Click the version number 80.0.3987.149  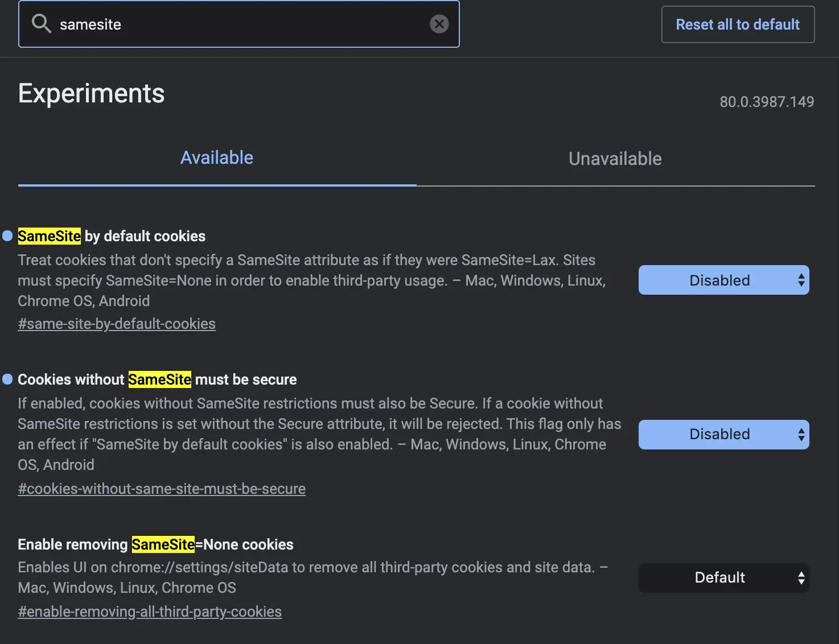(x=766, y=102)
